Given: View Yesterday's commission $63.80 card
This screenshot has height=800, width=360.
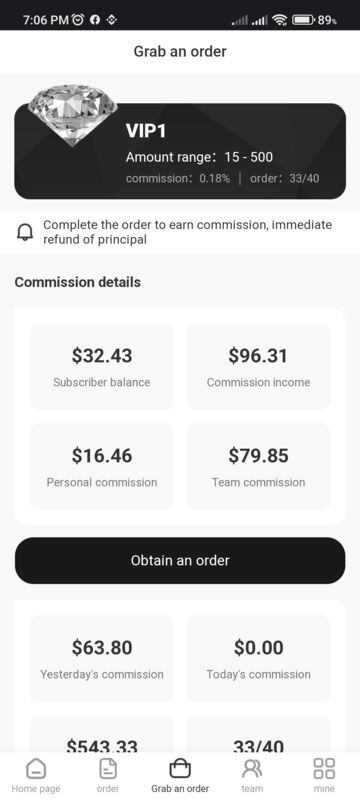Looking at the screenshot, I should pyautogui.click(x=102, y=658).
